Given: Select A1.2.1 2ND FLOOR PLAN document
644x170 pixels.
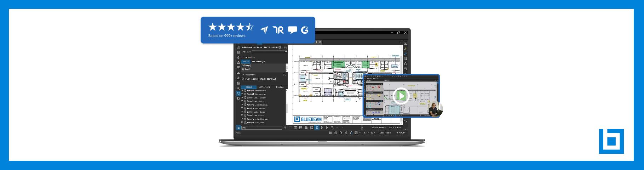Looking at the screenshot, I should pyautogui.click(x=259, y=79).
